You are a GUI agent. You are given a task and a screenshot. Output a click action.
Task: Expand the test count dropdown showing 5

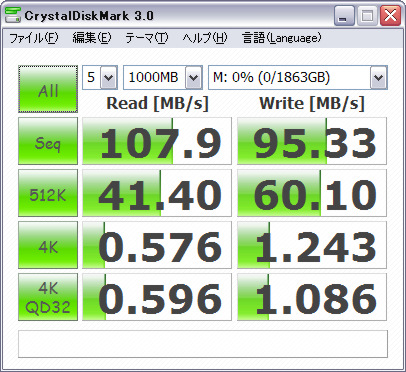pos(109,78)
